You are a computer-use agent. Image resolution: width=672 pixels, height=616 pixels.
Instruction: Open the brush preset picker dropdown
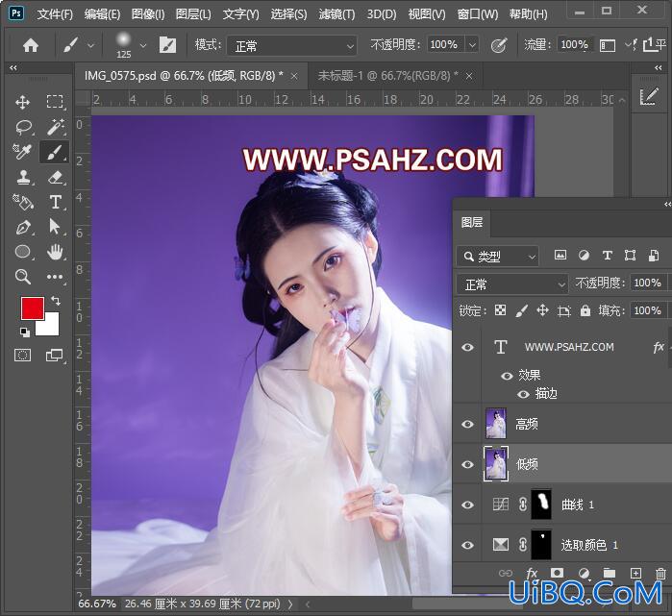pos(143,45)
